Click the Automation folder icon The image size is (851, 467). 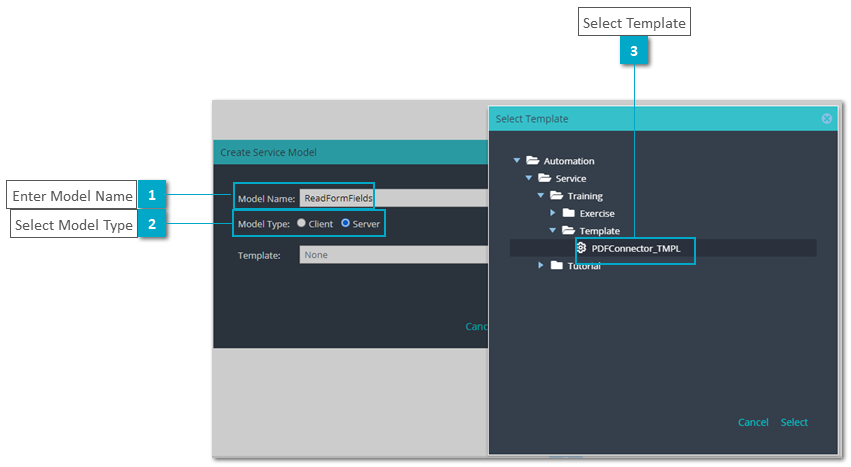click(532, 160)
